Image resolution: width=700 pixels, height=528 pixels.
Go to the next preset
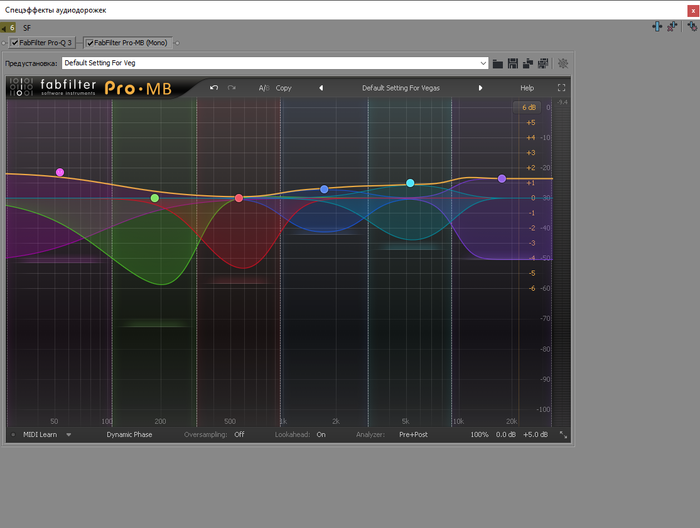point(480,88)
